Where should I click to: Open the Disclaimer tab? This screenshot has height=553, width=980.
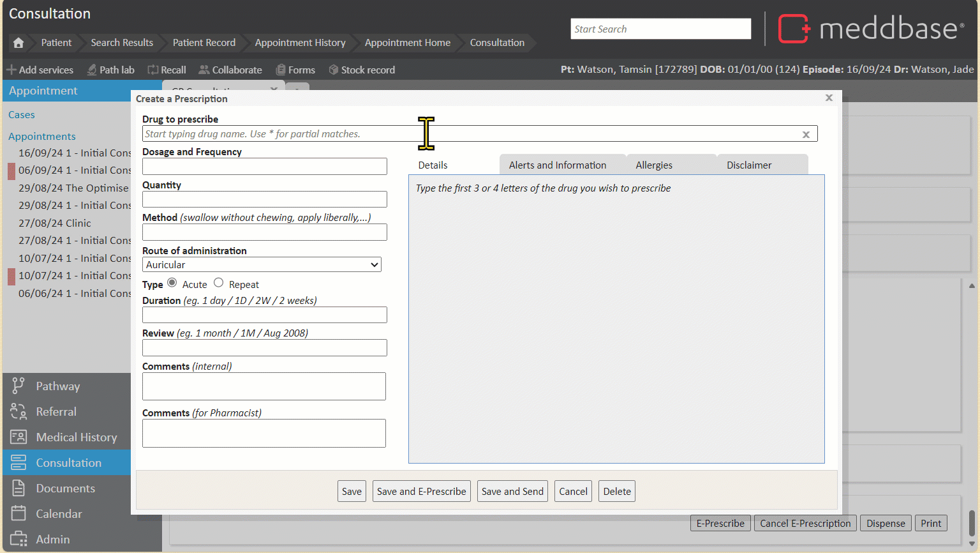click(749, 165)
